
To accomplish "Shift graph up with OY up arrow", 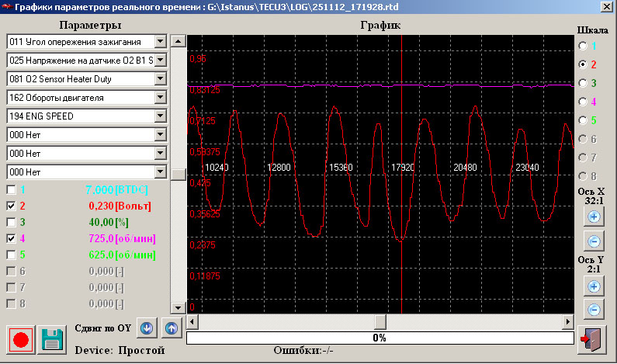I will (x=170, y=328).
